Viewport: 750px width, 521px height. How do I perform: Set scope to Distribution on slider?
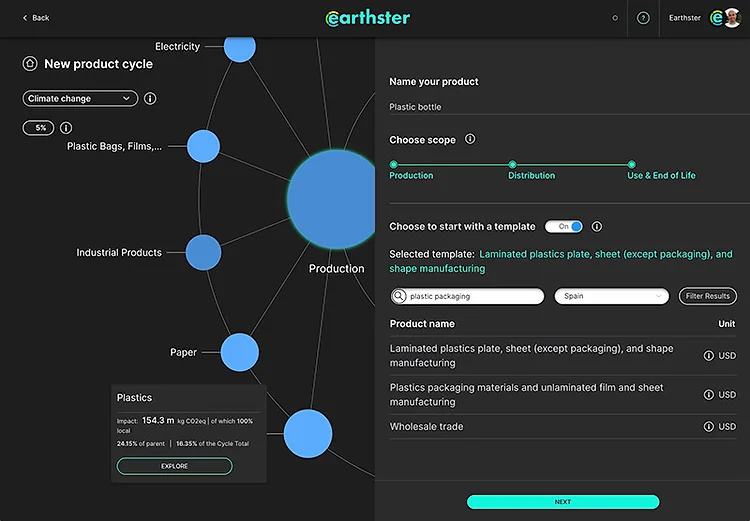pos(512,165)
